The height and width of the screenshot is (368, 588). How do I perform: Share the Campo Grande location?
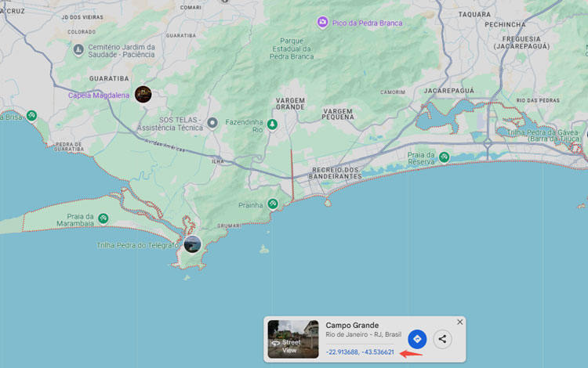point(442,339)
